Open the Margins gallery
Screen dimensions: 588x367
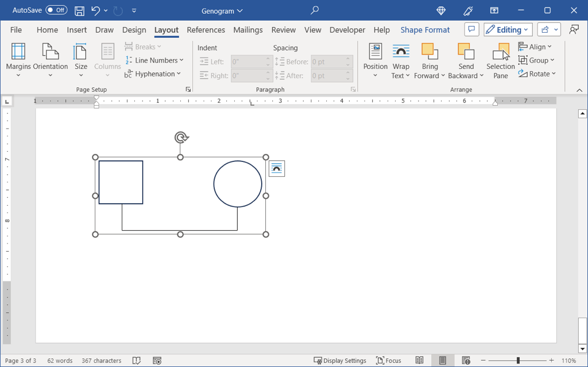[x=18, y=61]
